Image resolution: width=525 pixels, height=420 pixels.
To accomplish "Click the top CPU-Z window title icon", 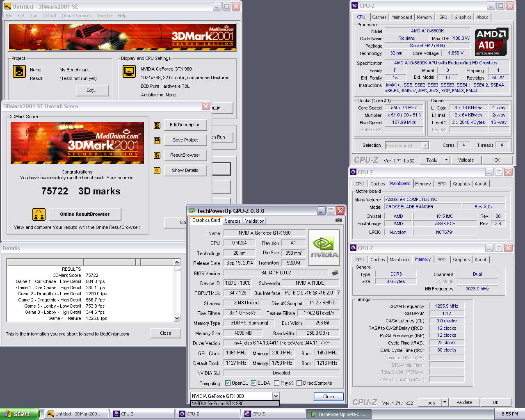I will pos(355,6).
